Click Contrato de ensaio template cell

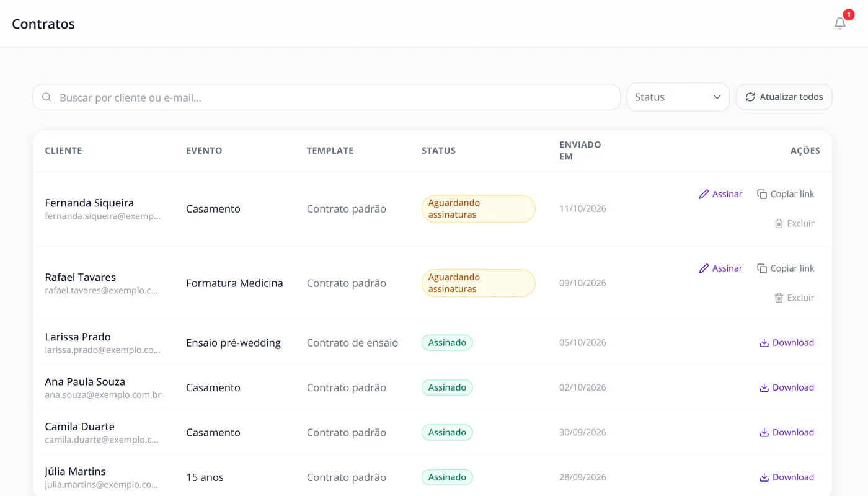click(x=352, y=343)
